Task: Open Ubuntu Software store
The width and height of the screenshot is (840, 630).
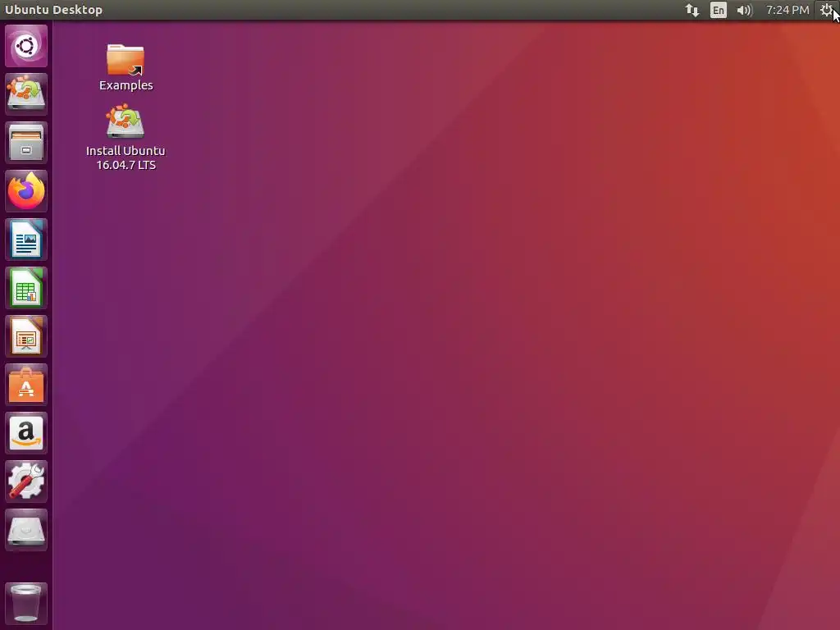Action: 26,385
